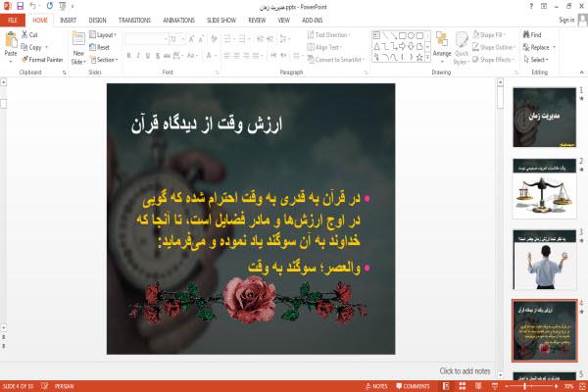Image resolution: width=588 pixels, height=392 pixels.
Task: Click Decrease Font Size icon
Action: point(201,38)
